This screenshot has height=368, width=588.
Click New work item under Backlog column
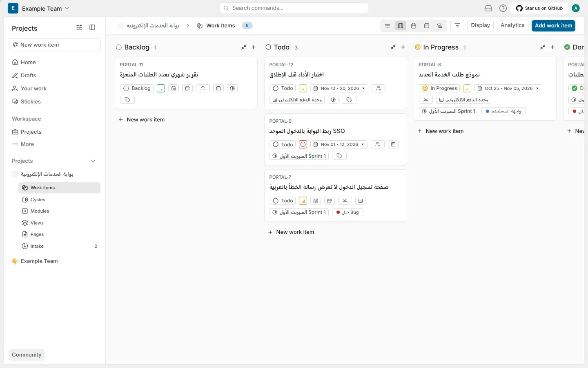[142, 120]
